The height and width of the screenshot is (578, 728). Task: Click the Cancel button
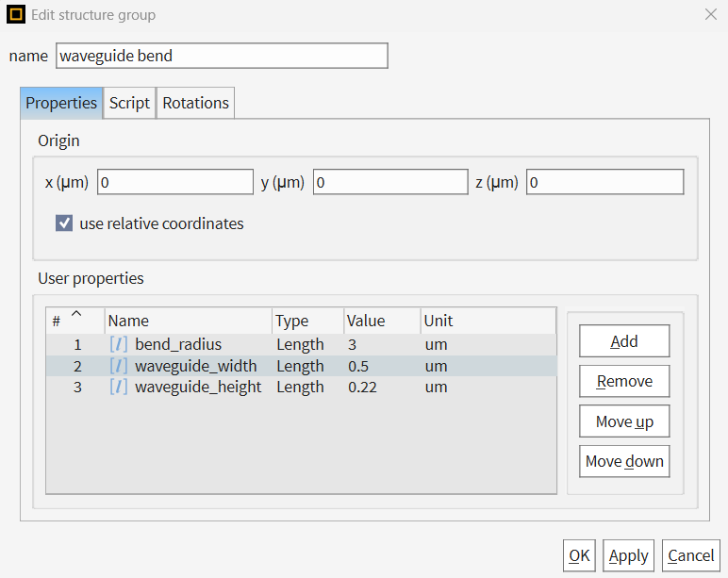pyautogui.click(x=691, y=555)
